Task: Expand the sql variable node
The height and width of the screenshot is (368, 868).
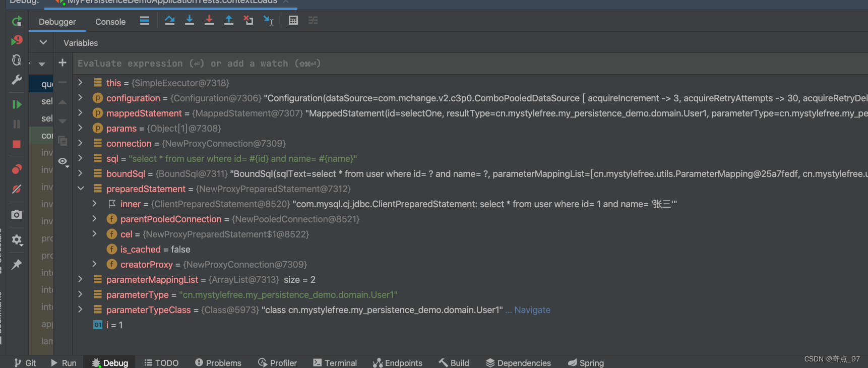Action: (x=80, y=158)
